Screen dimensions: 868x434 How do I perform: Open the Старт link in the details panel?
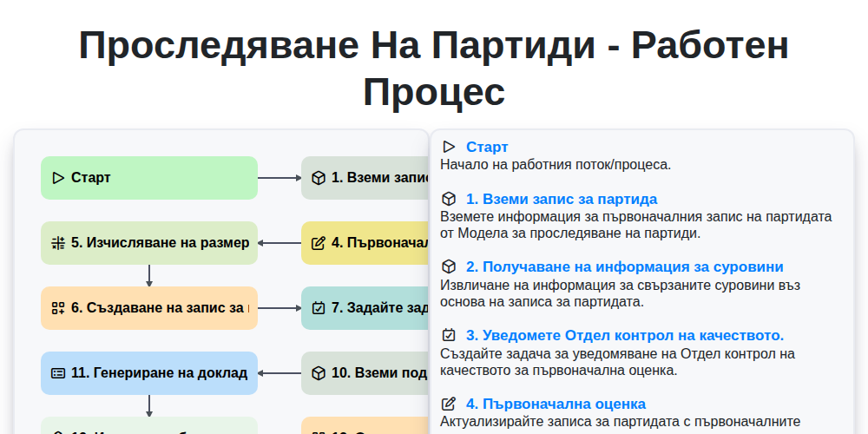pyautogui.click(x=487, y=147)
